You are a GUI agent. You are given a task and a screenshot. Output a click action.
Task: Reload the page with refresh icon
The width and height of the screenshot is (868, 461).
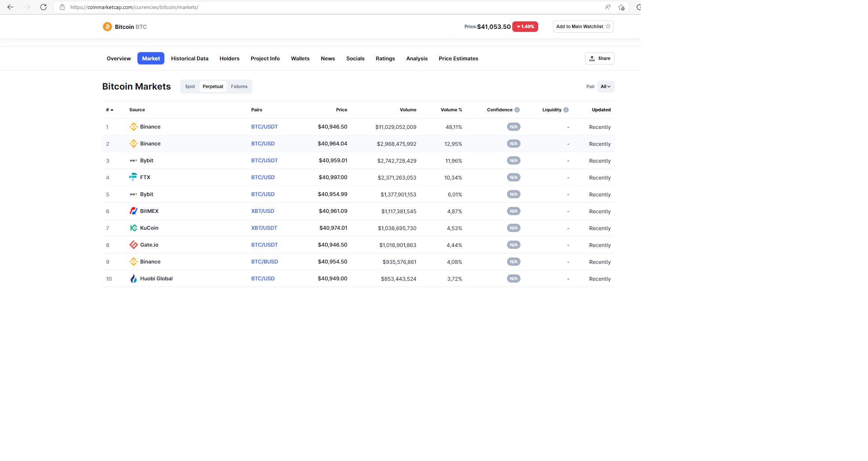click(x=43, y=7)
